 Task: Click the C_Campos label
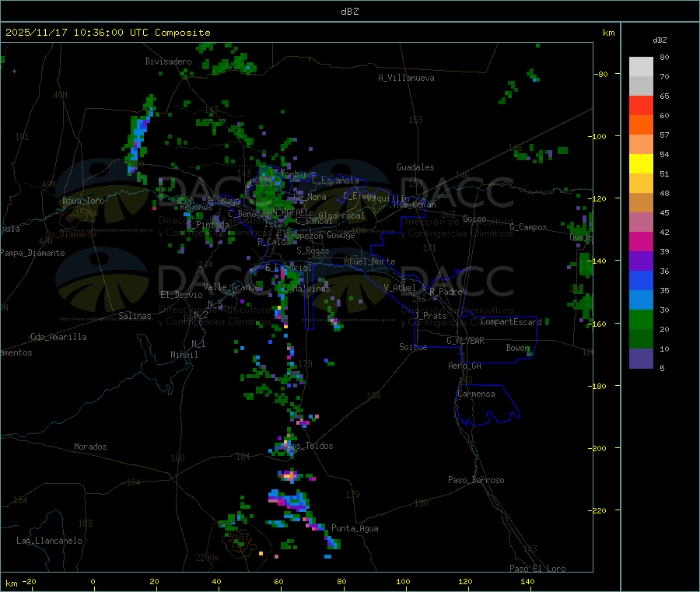click(528, 227)
